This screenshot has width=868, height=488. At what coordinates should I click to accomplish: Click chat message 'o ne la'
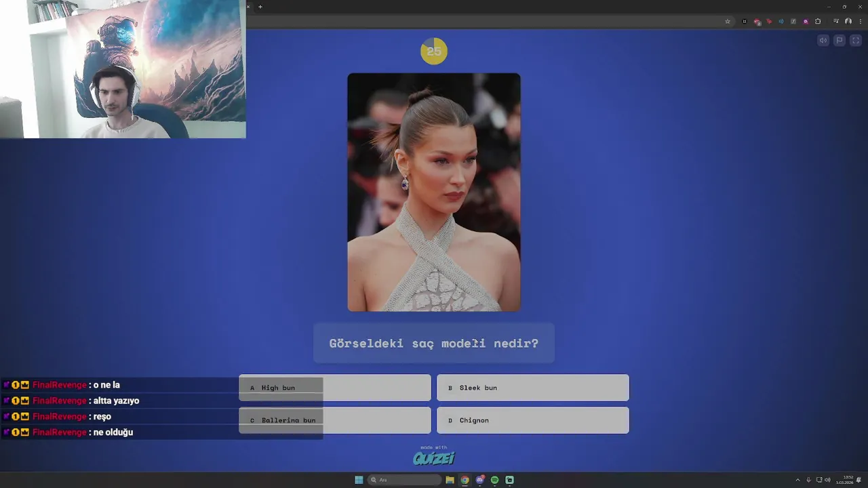pos(106,385)
